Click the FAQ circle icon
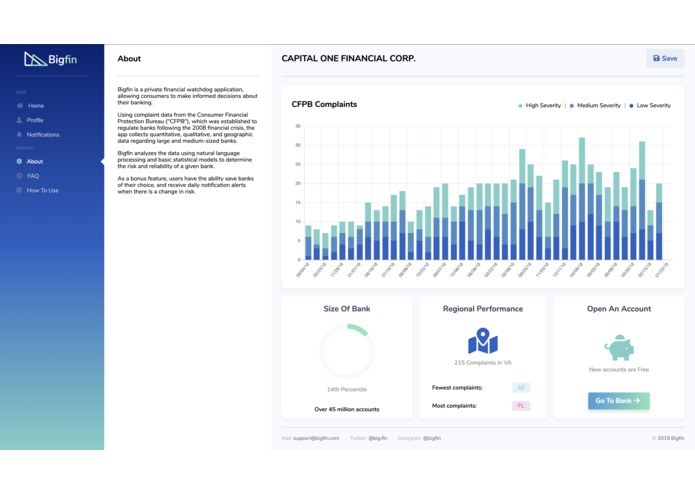The width and height of the screenshot is (695, 494). click(x=19, y=176)
